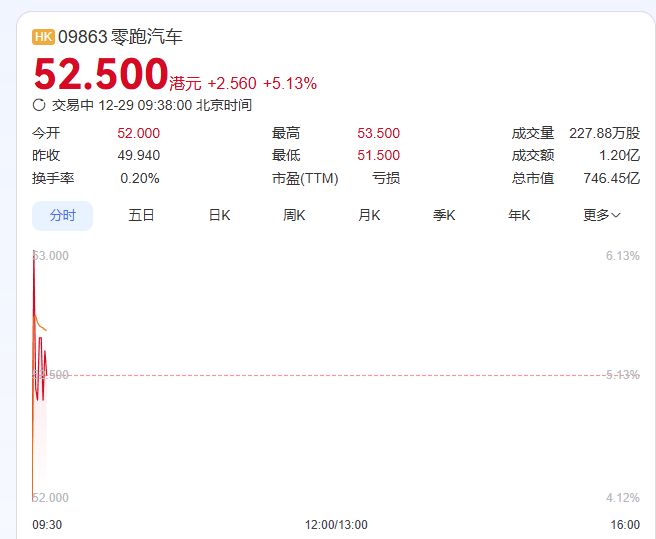Click the percent change +5.13% header value

(290, 83)
